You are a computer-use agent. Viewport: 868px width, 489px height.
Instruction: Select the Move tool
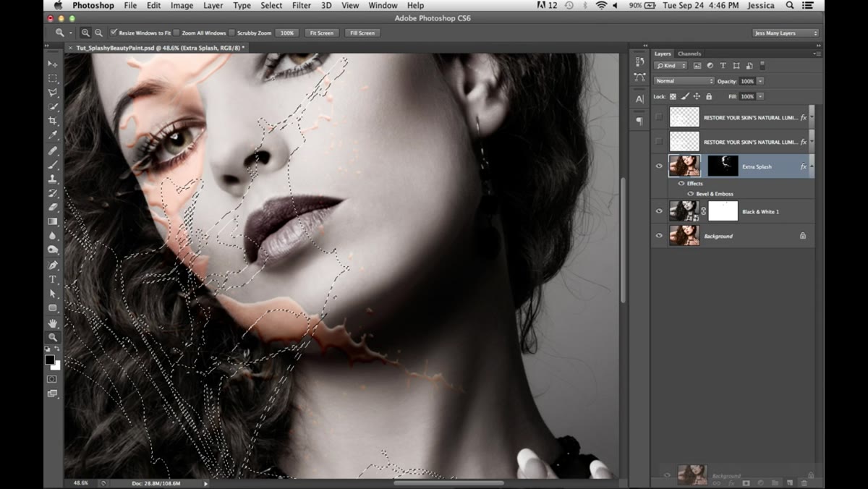coord(53,64)
